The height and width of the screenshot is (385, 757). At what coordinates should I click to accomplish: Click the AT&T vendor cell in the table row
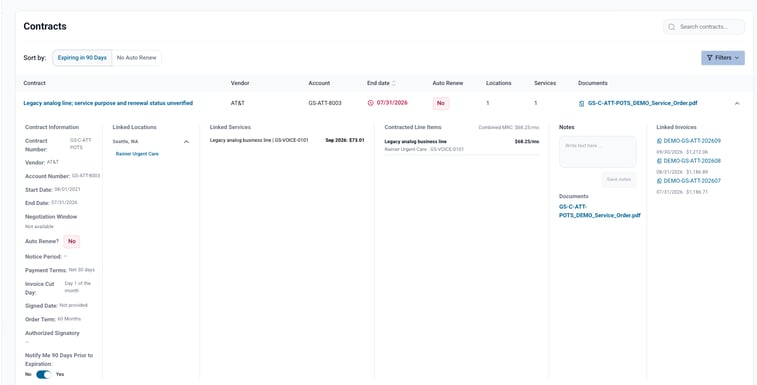[238, 103]
